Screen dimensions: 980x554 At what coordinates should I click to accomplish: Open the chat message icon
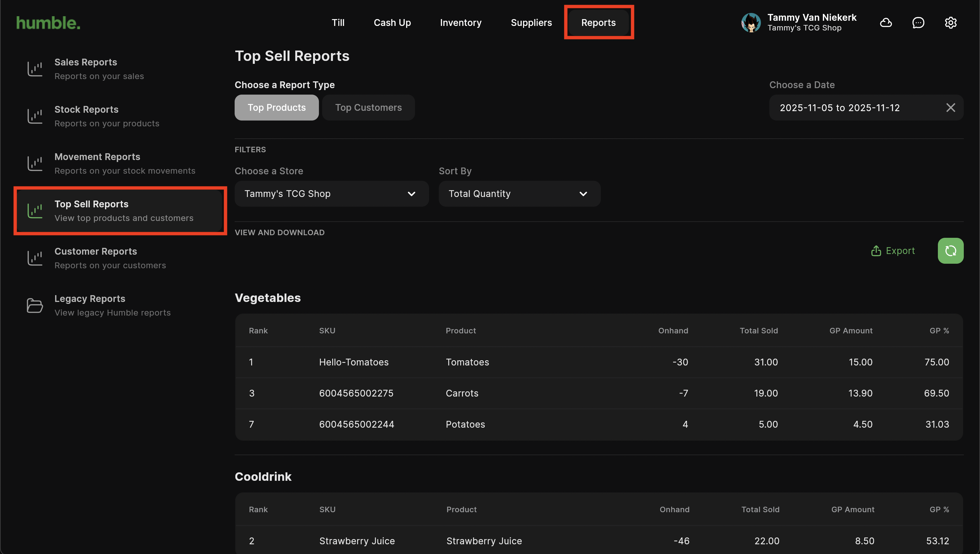click(x=918, y=23)
